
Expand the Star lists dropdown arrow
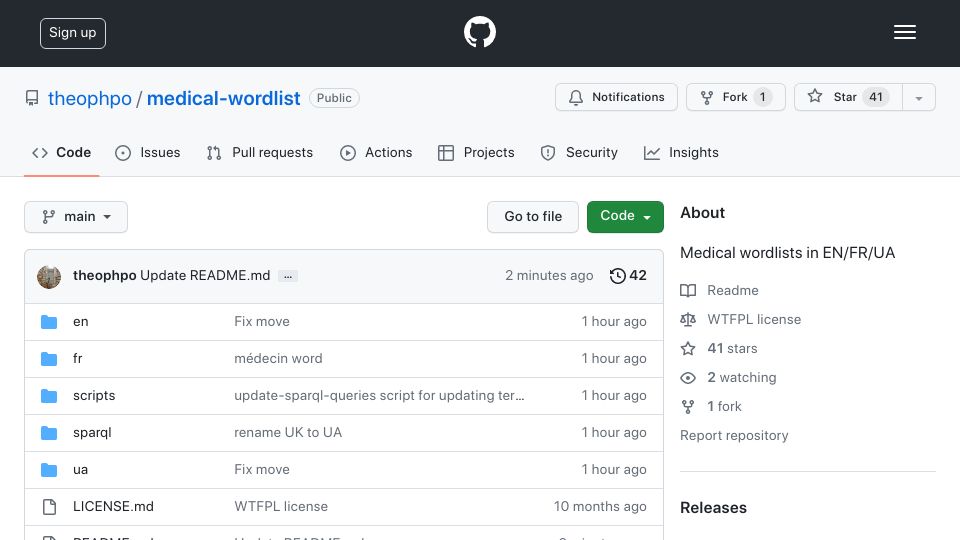(918, 97)
